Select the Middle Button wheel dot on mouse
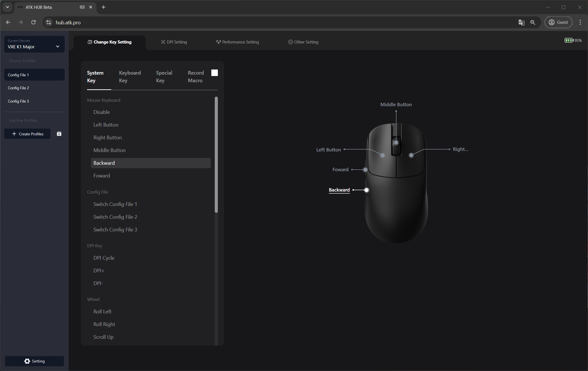The width and height of the screenshot is (588, 371). 396,143
